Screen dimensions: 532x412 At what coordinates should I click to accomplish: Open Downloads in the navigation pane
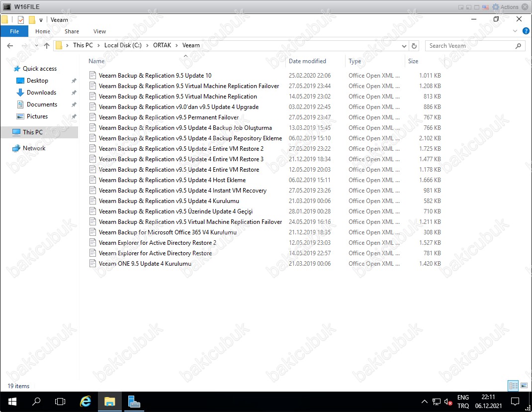[x=41, y=93]
